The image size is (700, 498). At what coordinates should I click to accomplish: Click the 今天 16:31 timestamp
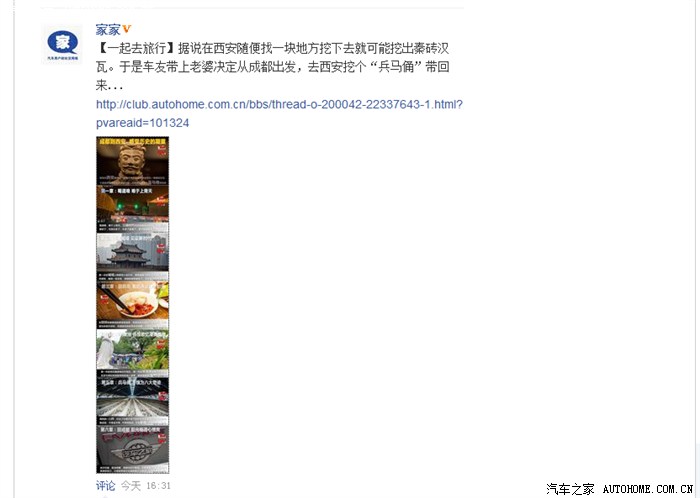point(146,486)
